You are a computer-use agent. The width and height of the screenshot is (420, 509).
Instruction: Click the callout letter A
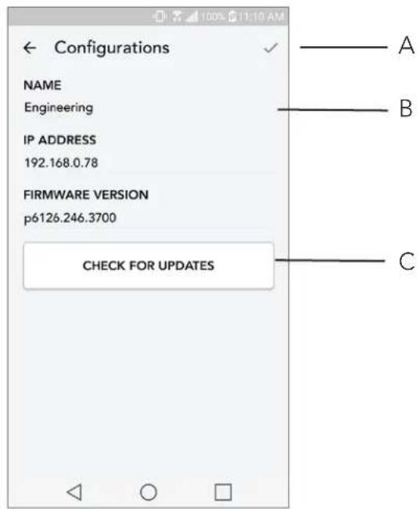(x=406, y=46)
